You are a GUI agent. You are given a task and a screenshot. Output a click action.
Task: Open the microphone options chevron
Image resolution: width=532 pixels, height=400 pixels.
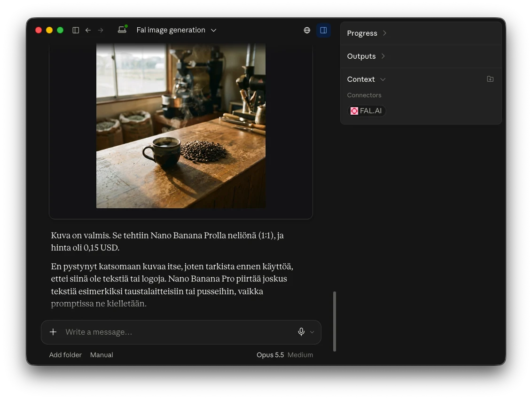pyautogui.click(x=312, y=332)
